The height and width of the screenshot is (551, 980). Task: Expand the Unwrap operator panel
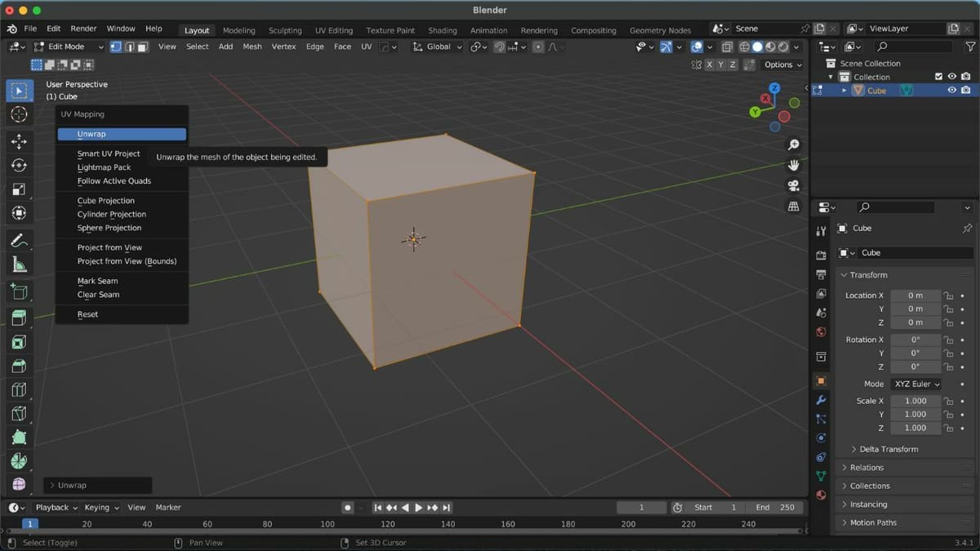pos(98,485)
